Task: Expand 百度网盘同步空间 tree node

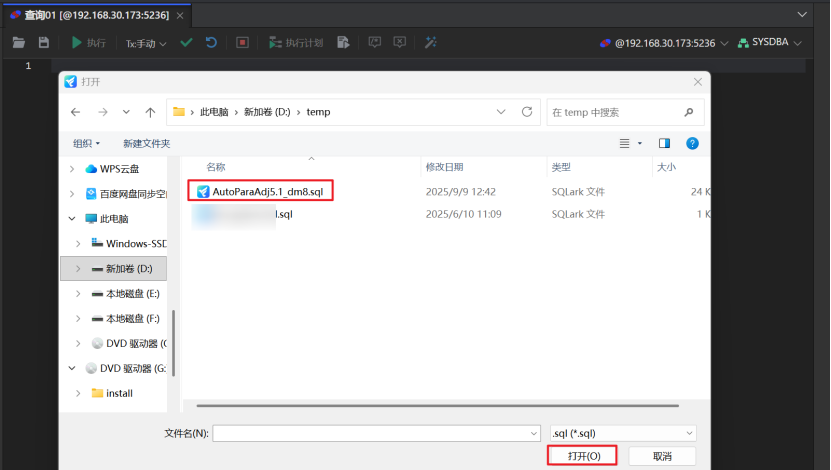Action: (x=72, y=194)
